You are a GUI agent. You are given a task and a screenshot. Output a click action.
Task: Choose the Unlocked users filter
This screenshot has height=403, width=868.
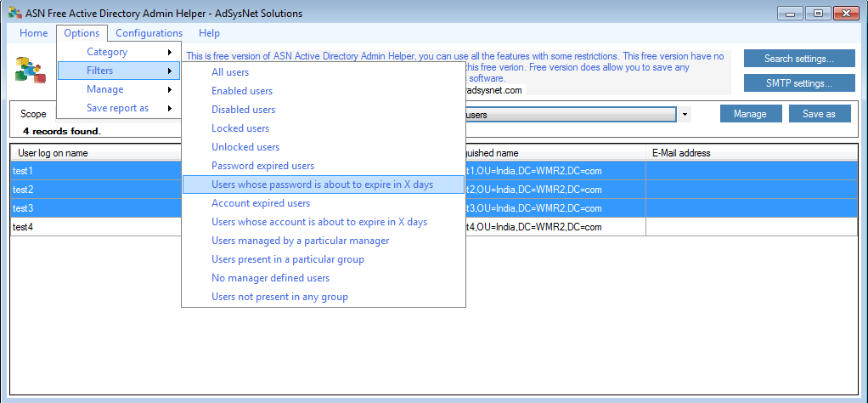tap(324, 147)
